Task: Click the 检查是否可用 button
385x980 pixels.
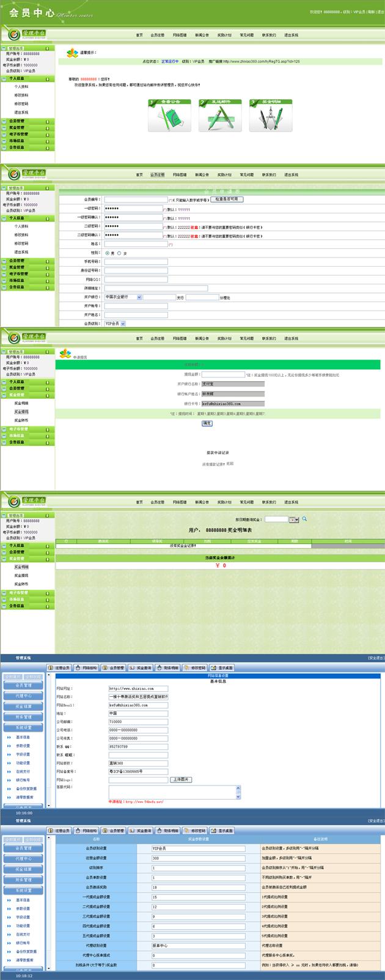Action: pos(227,199)
